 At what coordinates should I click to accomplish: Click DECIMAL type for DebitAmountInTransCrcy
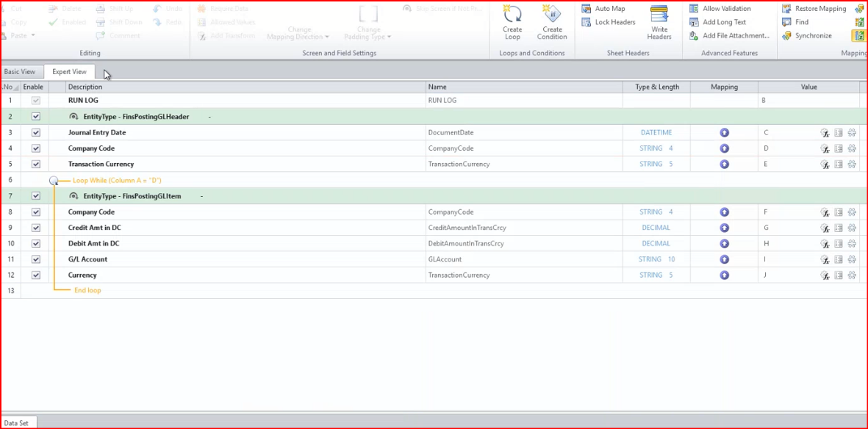tap(656, 244)
